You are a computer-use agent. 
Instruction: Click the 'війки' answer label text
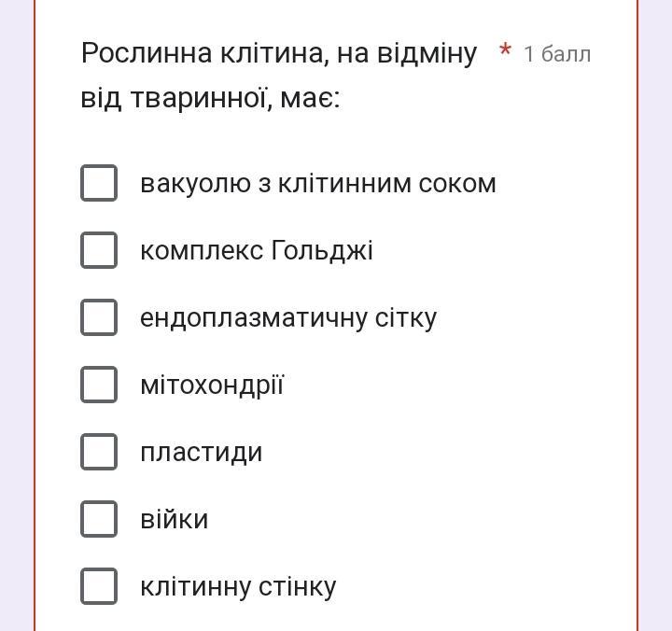174,519
